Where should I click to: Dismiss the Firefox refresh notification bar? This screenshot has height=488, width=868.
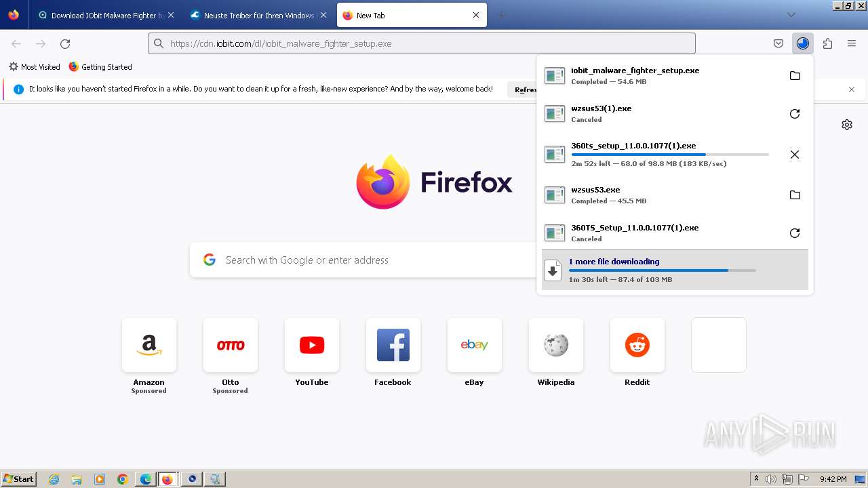pyautogui.click(x=852, y=89)
